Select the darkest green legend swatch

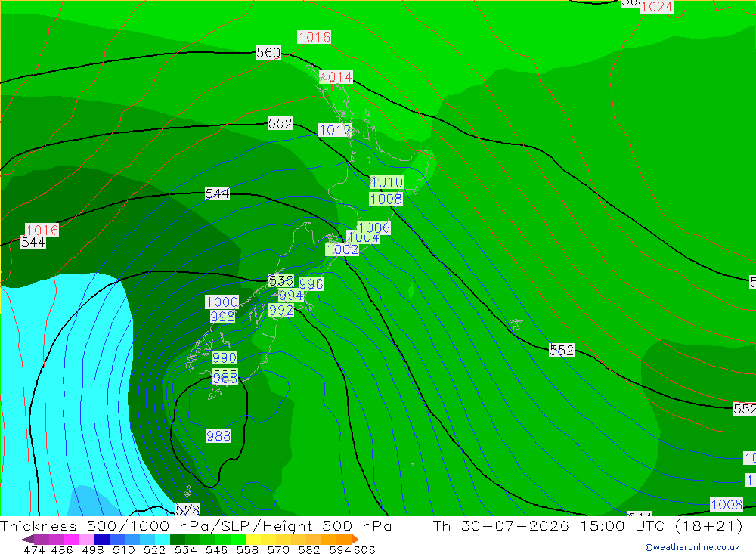178,539
